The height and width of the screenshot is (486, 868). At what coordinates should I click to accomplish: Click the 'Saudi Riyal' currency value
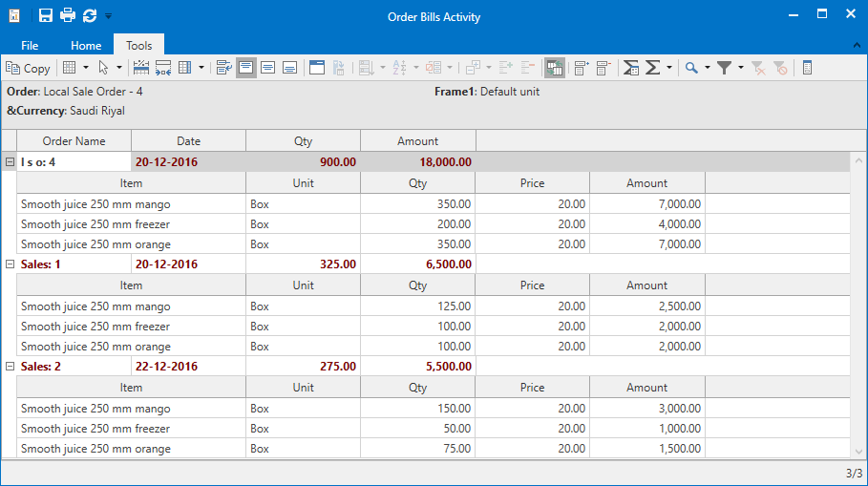point(97,111)
